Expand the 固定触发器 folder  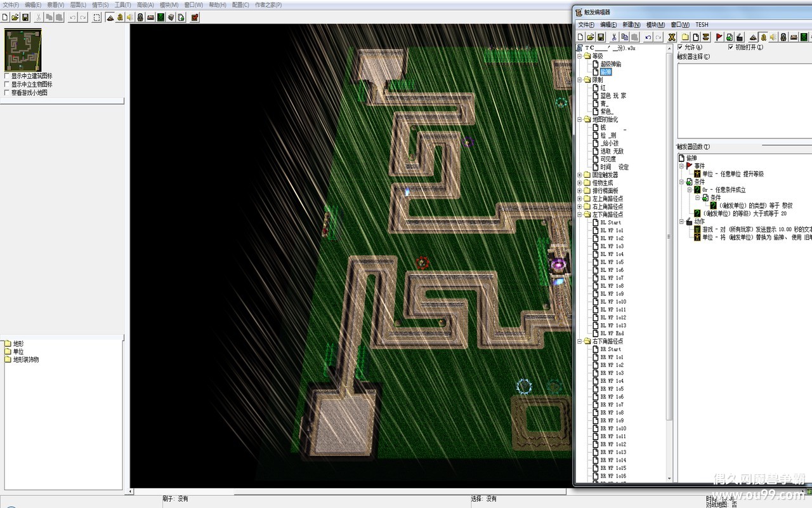pyautogui.click(x=579, y=175)
